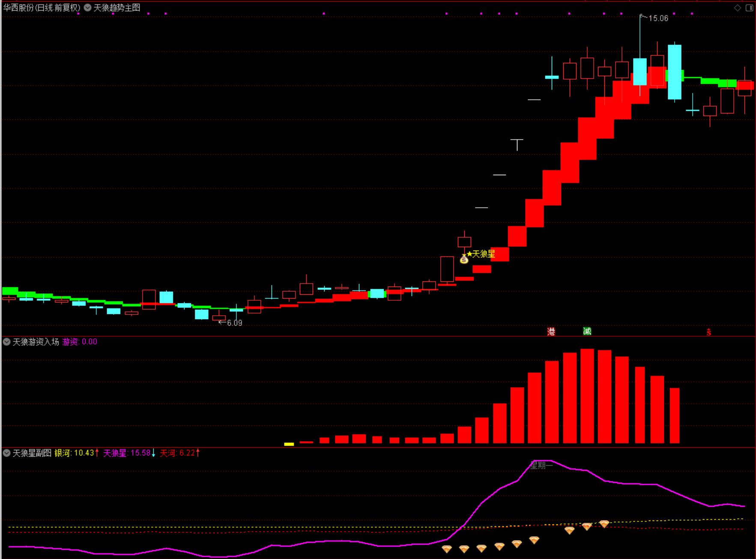This screenshot has height=559, width=756.
Task: Open the 天狼趋势主图 indicator dropdown arrow
Action: 87,8
